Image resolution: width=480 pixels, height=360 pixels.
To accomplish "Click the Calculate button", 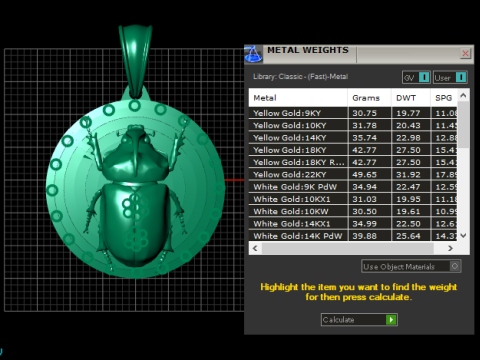I will (359, 320).
